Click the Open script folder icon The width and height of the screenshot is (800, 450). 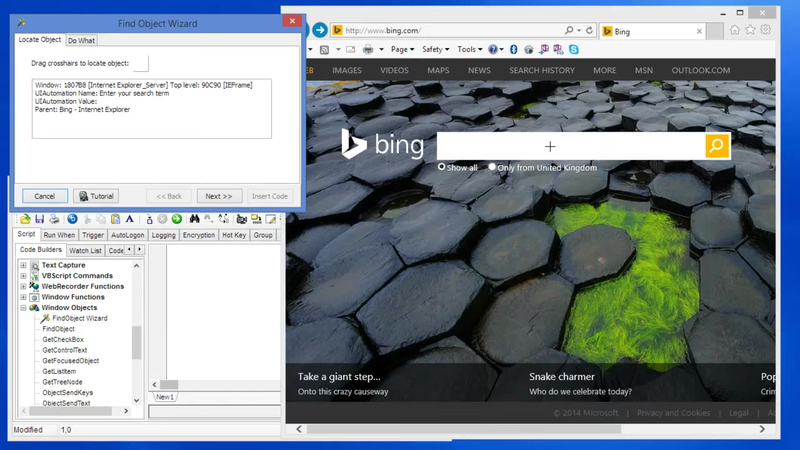click(x=25, y=219)
